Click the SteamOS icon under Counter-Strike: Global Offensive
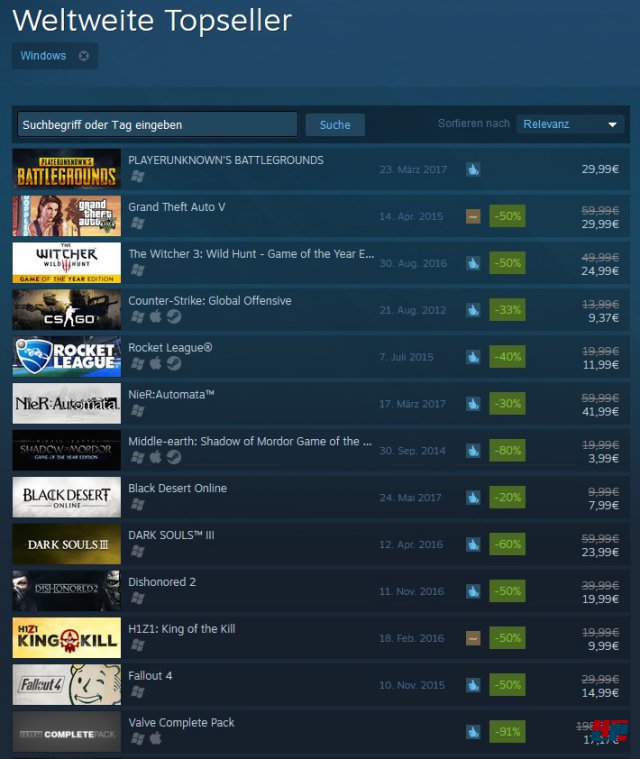The height and width of the screenshot is (759, 640). [174, 317]
